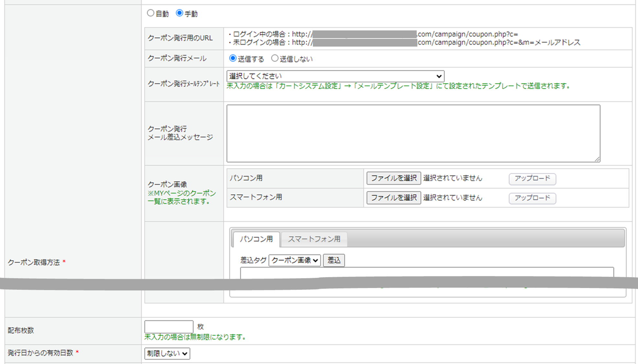Screen dimensions: 638x364
Task: Switch to the パソコン用 tab
Action: [x=256, y=239]
